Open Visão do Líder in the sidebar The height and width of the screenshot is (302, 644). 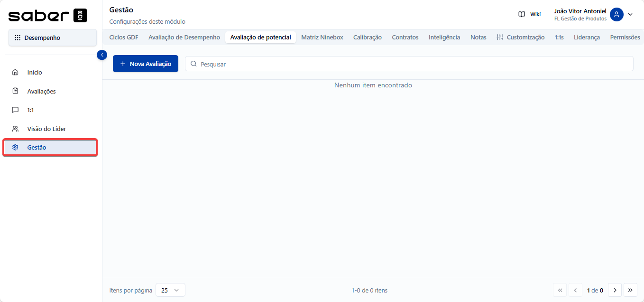point(46,129)
